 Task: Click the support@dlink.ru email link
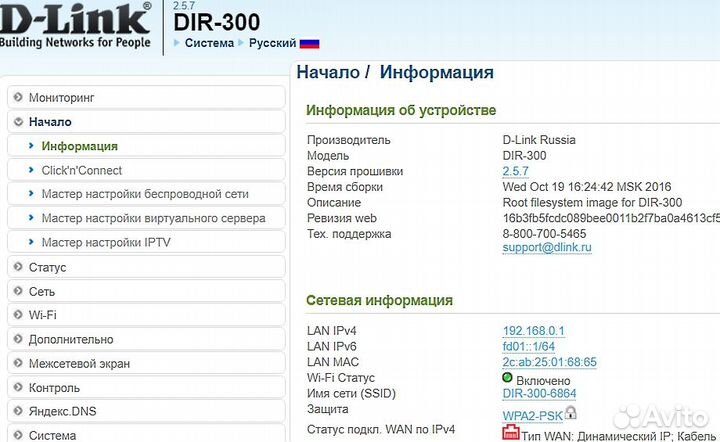tap(547, 247)
